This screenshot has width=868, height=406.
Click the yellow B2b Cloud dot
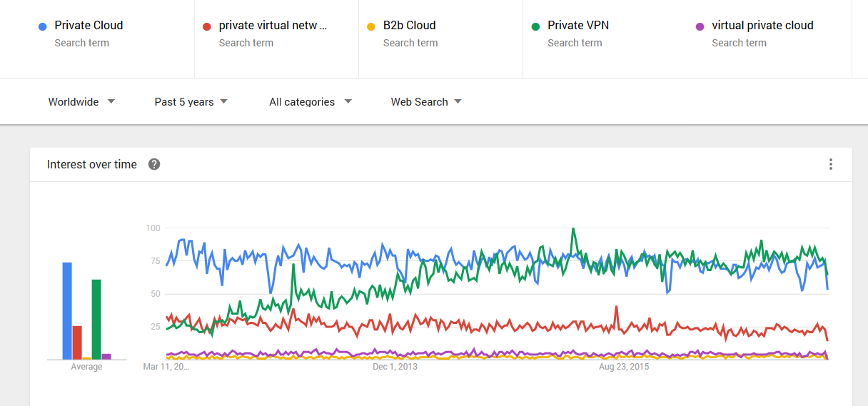click(371, 26)
